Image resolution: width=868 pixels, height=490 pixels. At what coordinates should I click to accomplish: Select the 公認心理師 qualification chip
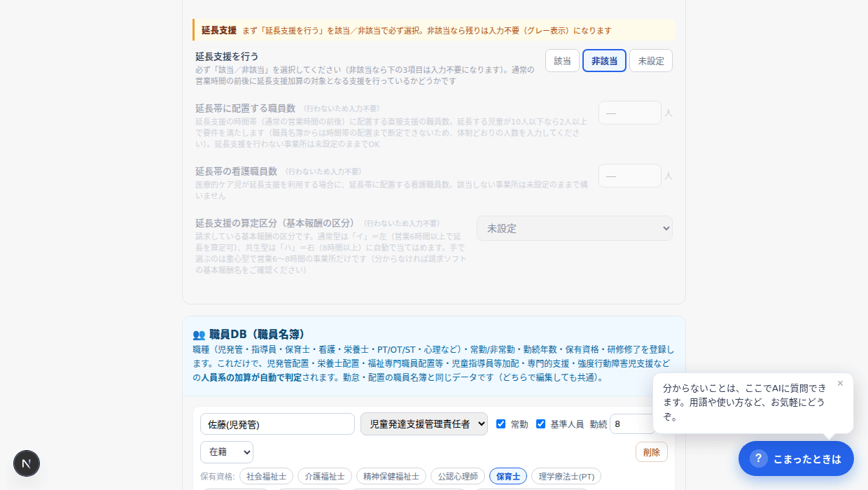pos(458,477)
